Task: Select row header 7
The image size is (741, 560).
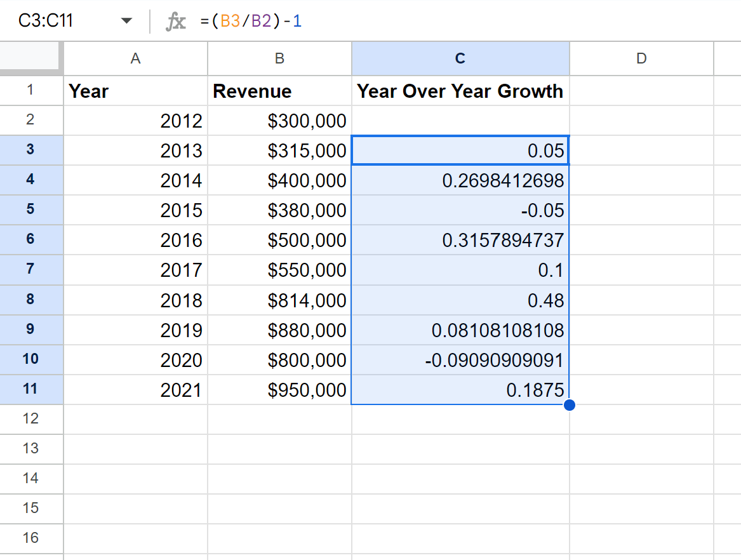Action: 32,270
